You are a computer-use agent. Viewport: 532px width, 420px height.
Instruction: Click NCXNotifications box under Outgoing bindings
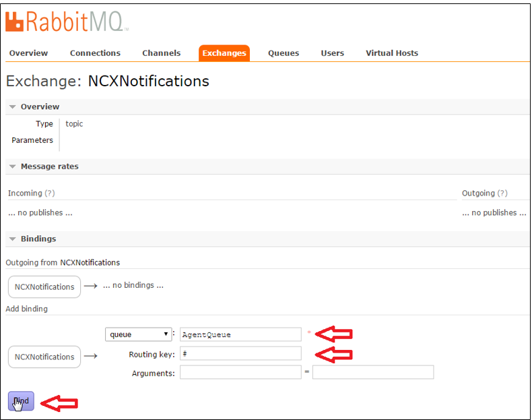coord(44,287)
